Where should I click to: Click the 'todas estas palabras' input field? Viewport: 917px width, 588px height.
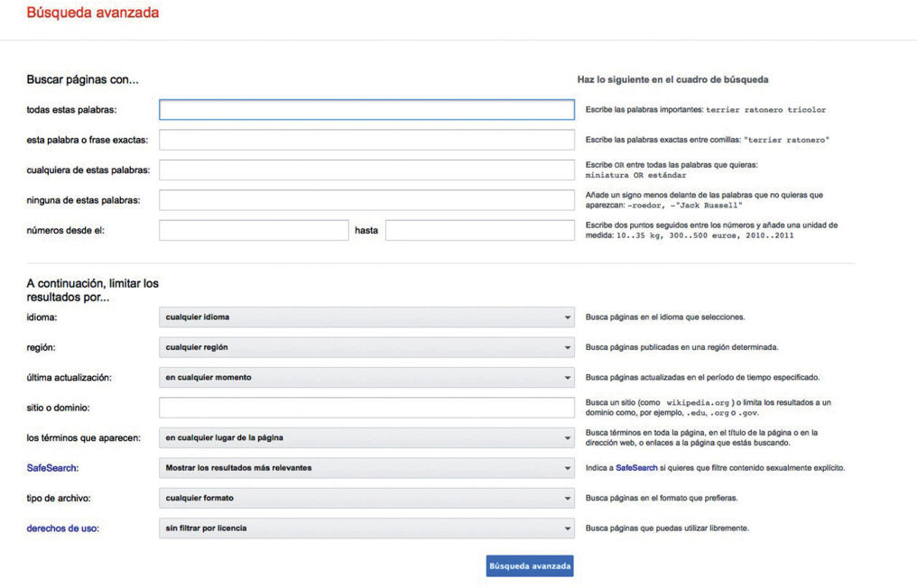click(366, 110)
